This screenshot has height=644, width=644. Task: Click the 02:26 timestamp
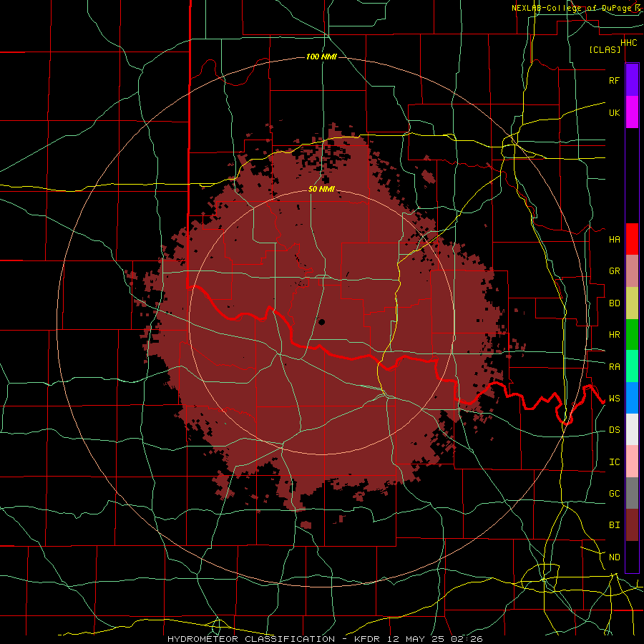click(x=467, y=639)
